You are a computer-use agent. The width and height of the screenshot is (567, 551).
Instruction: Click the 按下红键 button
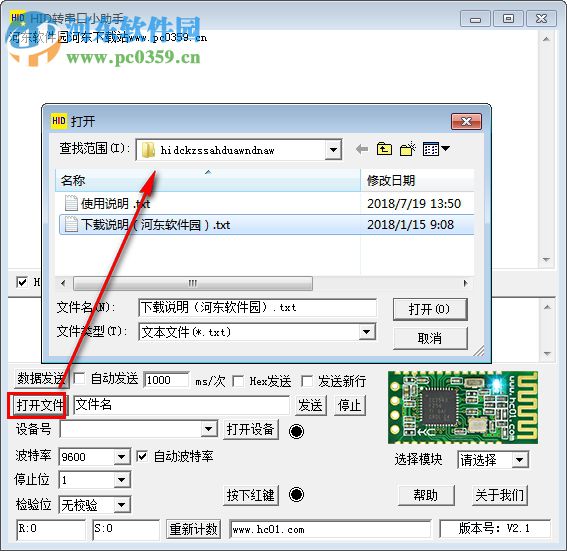pos(250,495)
